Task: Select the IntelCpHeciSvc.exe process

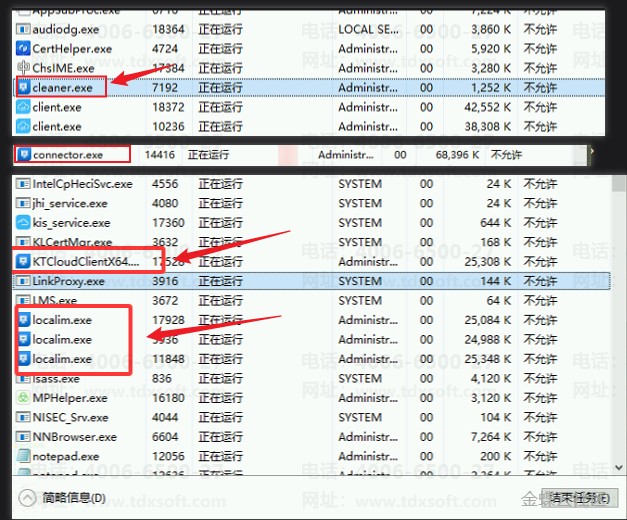Action: click(312, 184)
